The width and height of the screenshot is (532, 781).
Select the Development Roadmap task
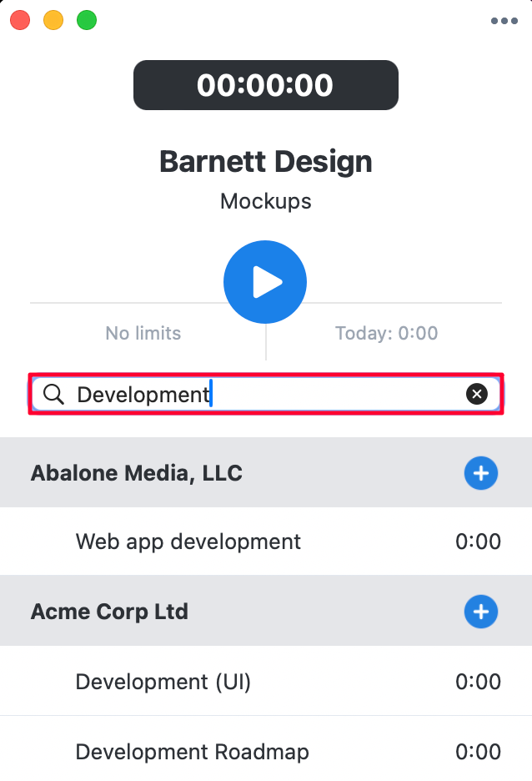click(x=266, y=751)
